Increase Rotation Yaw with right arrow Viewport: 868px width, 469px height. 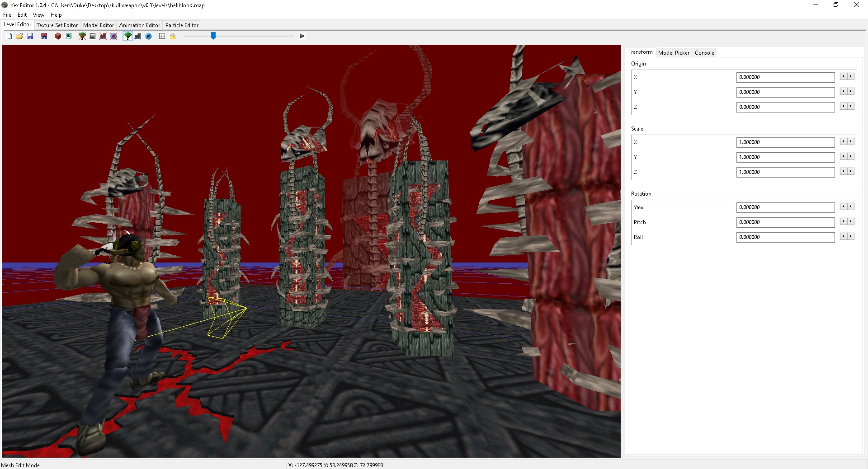click(851, 207)
